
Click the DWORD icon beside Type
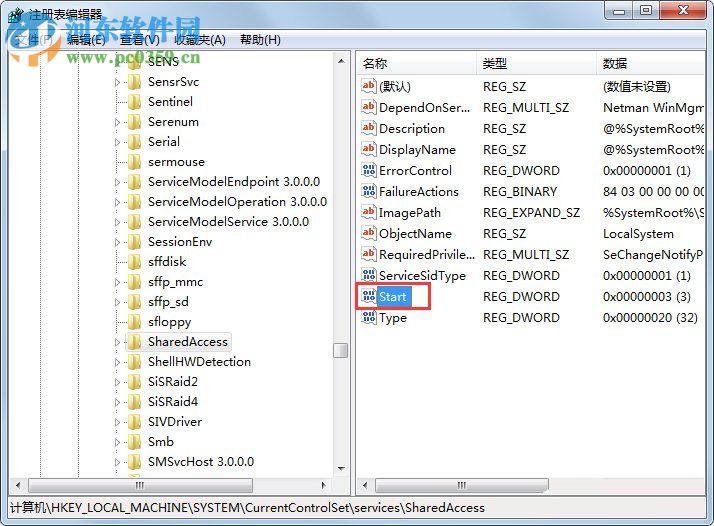coord(368,317)
